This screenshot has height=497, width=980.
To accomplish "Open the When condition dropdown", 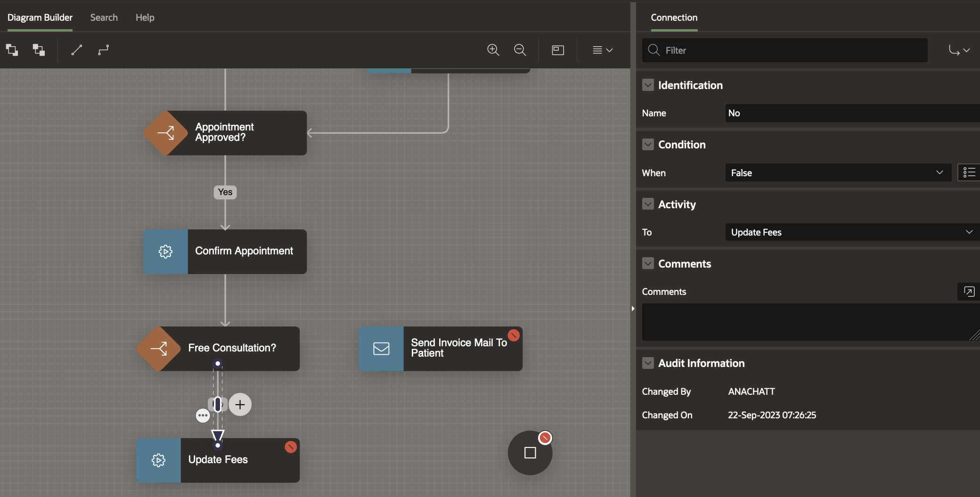I will point(838,172).
